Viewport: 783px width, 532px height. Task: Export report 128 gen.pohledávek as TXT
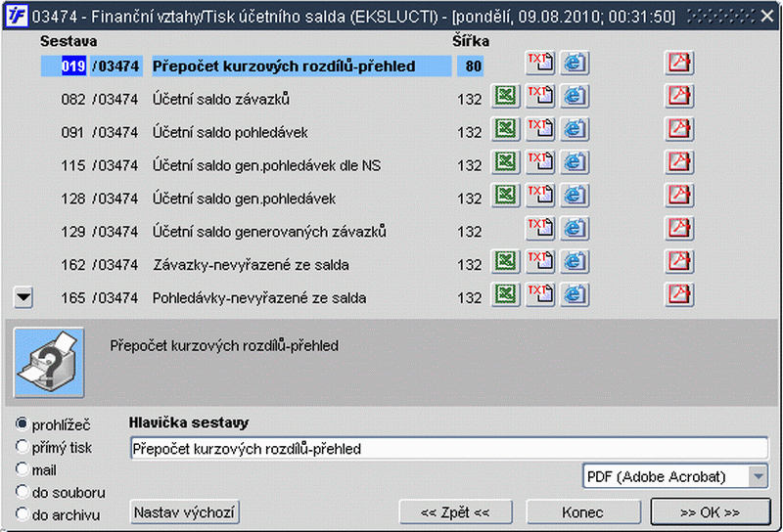(540, 196)
